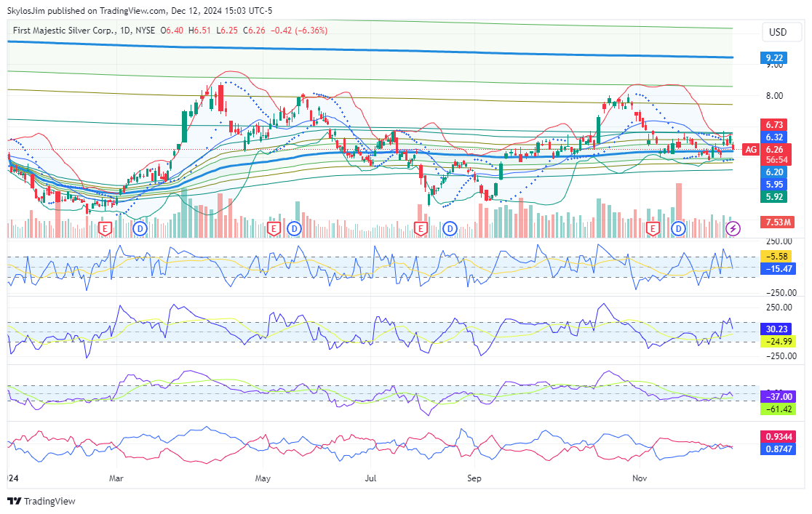
Task: Open the TradingView logo link
Action: click(x=41, y=501)
